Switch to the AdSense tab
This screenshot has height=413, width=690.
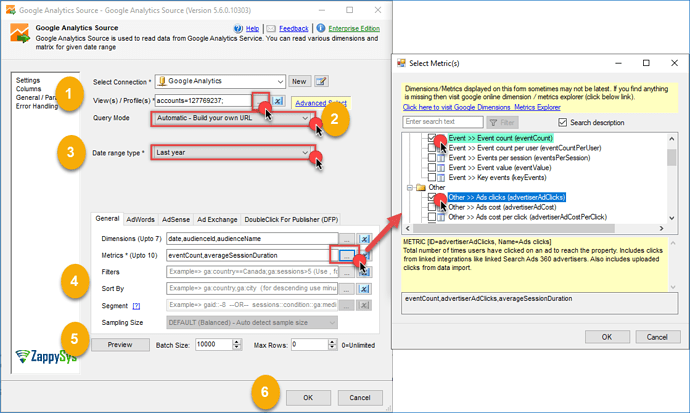tap(176, 219)
